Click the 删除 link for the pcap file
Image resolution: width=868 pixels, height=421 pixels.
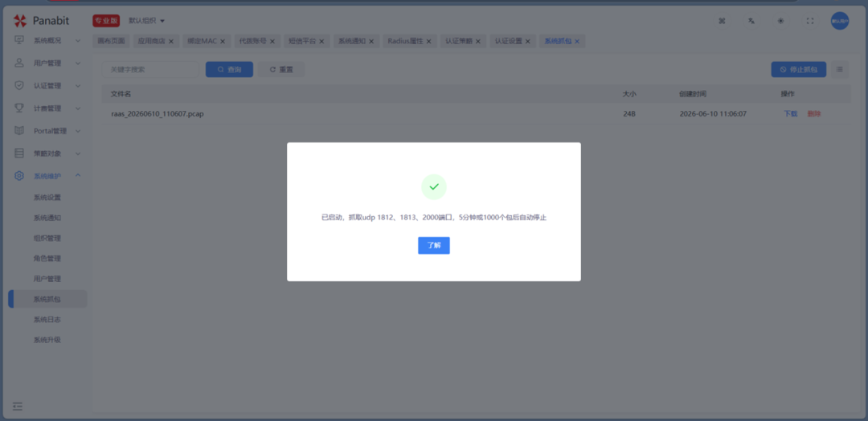(x=813, y=114)
